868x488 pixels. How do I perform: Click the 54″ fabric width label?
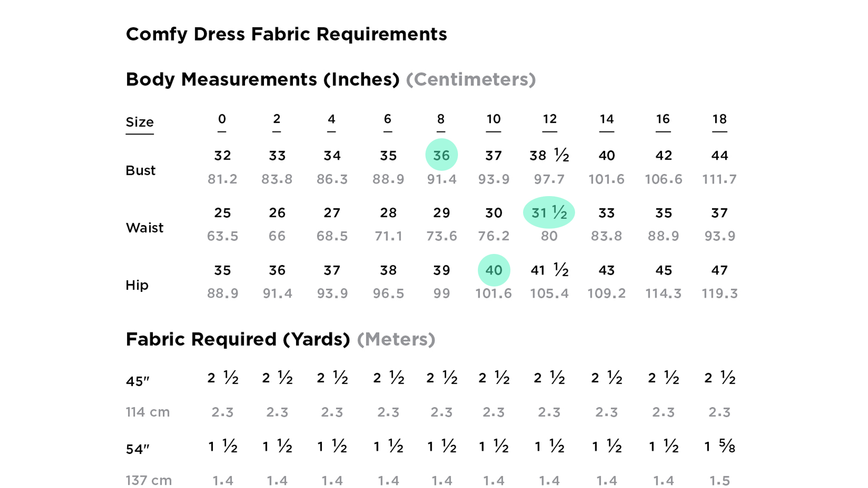click(x=137, y=449)
